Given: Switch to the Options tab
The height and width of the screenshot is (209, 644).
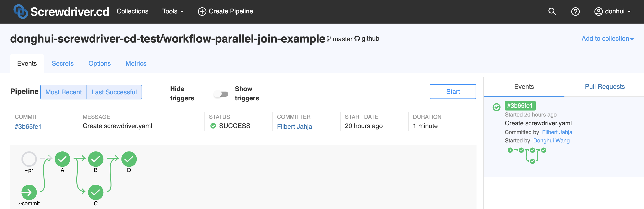Looking at the screenshot, I should 99,64.
